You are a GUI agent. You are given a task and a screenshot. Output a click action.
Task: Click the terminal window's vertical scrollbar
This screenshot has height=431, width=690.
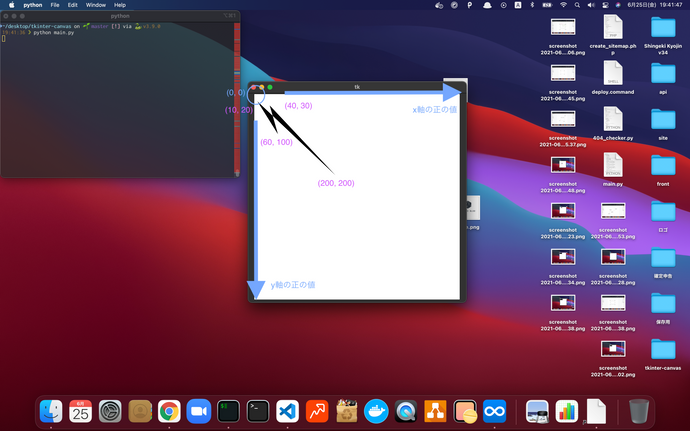click(x=237, y=99)
